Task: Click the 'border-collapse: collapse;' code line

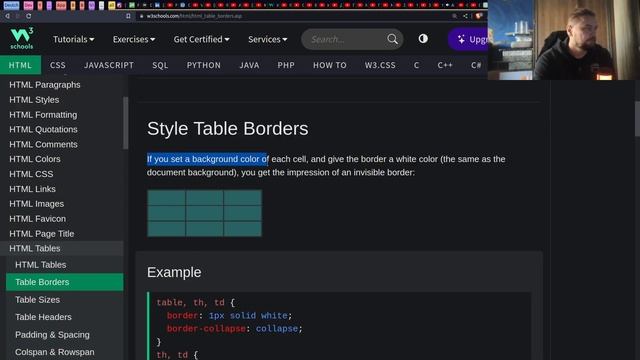Action: 235,329
